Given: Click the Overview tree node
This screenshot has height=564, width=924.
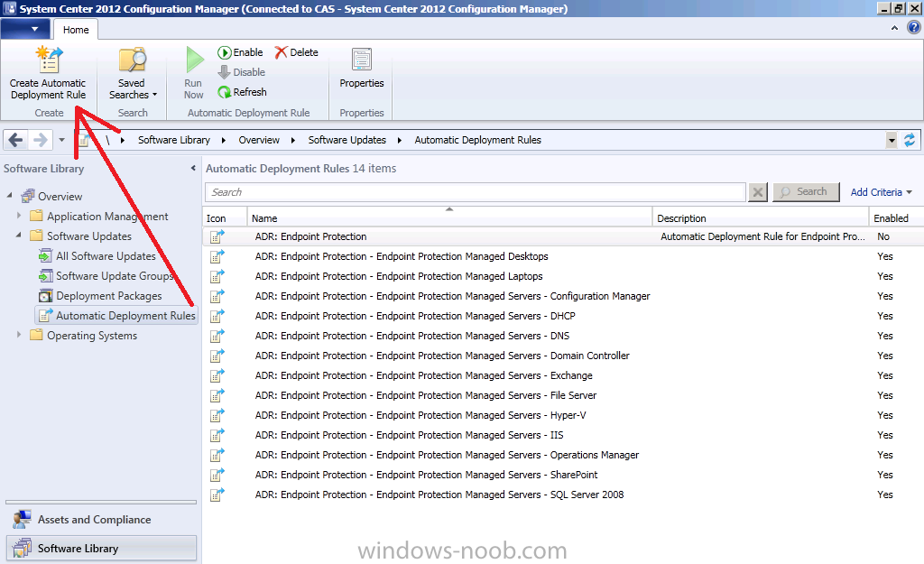Looking at the screenshot, I should pos(51,196).
